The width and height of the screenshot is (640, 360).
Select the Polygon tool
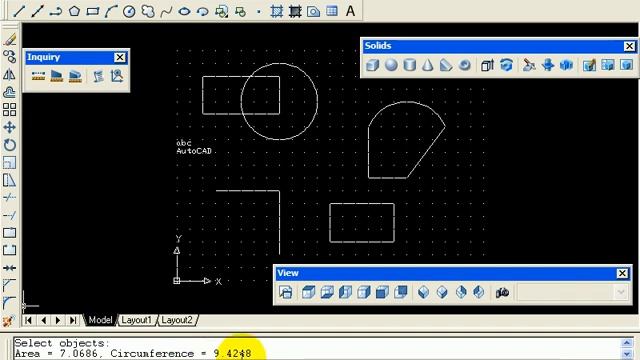point(74,11)
